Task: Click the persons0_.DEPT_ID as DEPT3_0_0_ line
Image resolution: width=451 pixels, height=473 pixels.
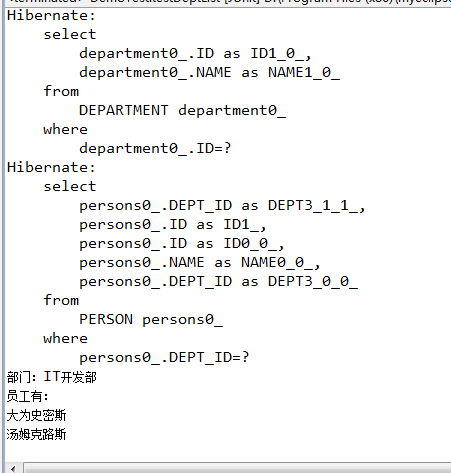Action: (218, 282)
